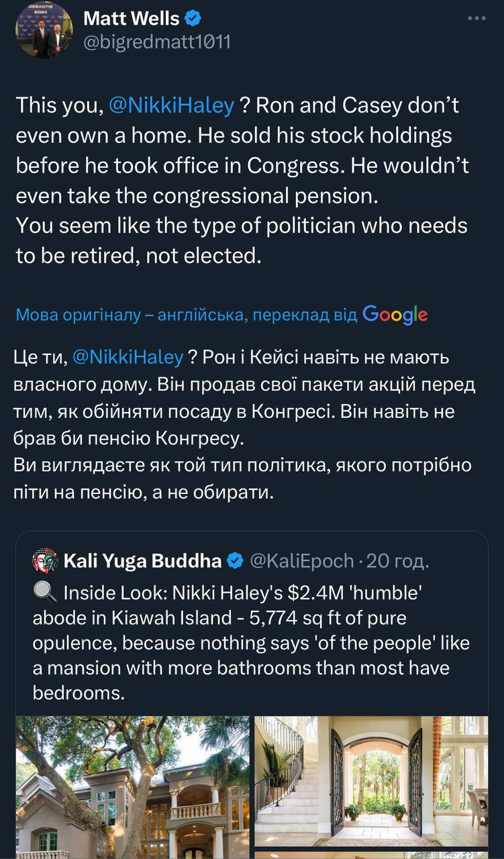Open the Matt Wells display name

[x=131, y=19]
